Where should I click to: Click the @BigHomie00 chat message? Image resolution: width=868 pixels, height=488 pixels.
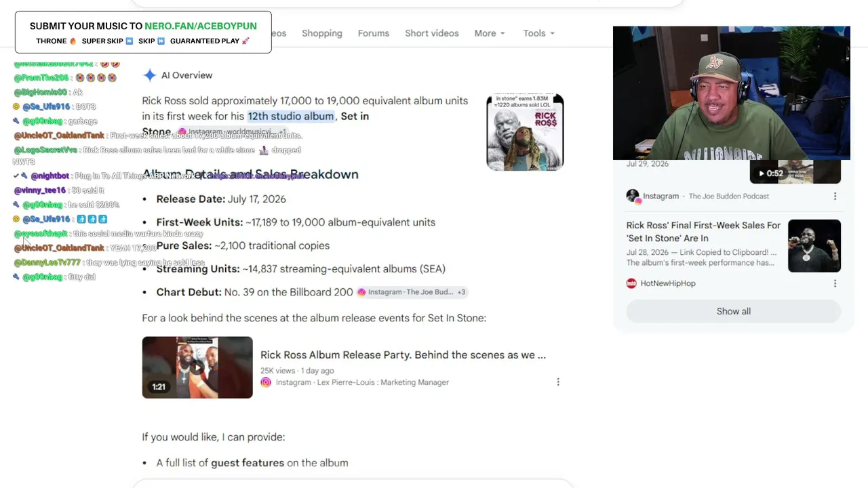tap(47, 92)
